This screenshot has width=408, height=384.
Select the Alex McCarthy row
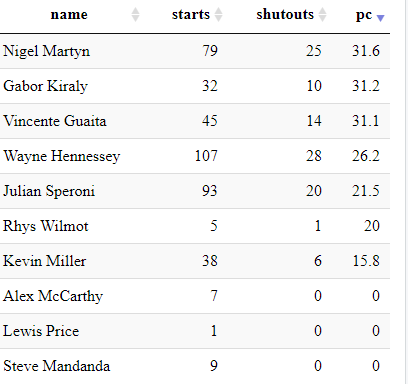(x=195, y=296)
